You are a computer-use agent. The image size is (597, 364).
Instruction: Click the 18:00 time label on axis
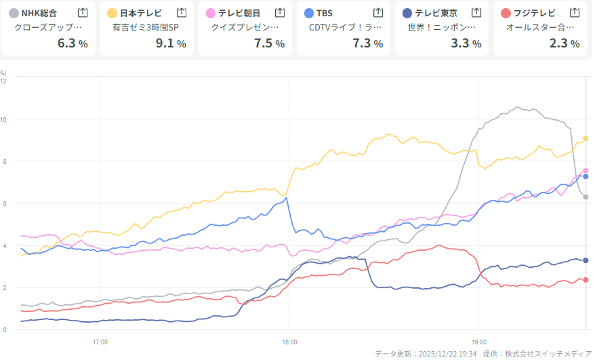[x=289, y=342]
